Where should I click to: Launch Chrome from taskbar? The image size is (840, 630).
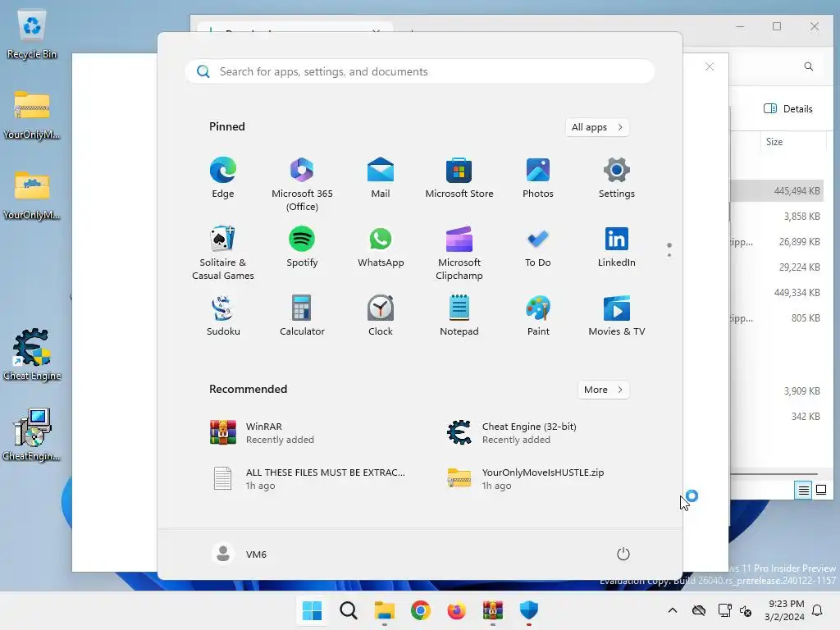(421, 610)
